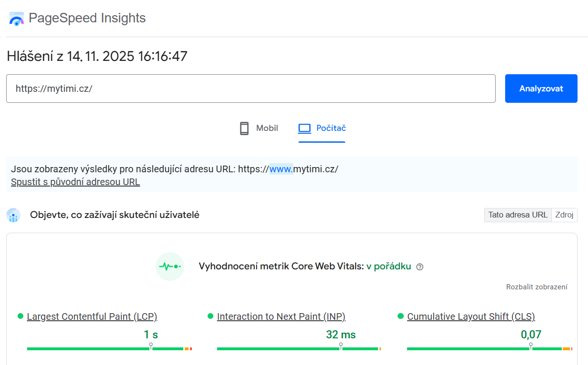Enable the Tato adresa URL view
The image size is (588, 365).
tap(518, 215)
